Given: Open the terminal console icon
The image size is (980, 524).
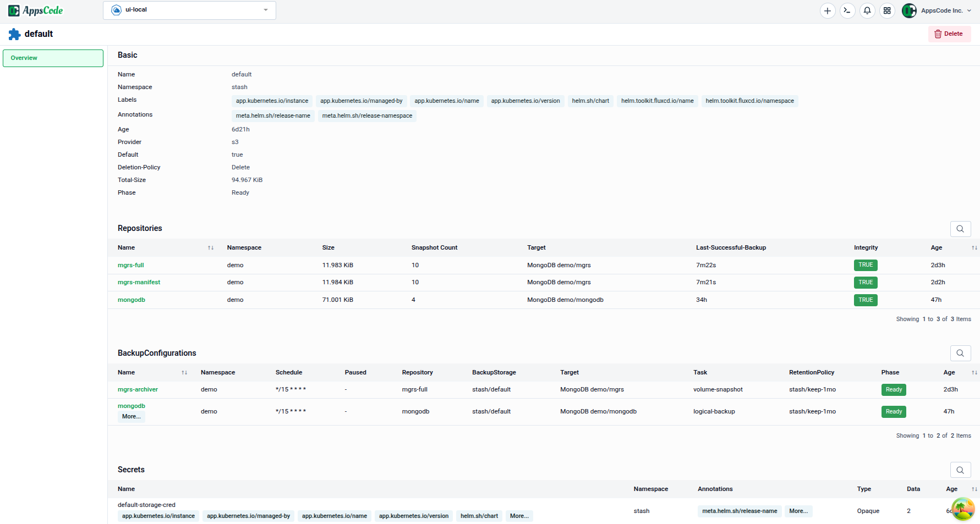Looking at the screenshot, I should point(847,10).
